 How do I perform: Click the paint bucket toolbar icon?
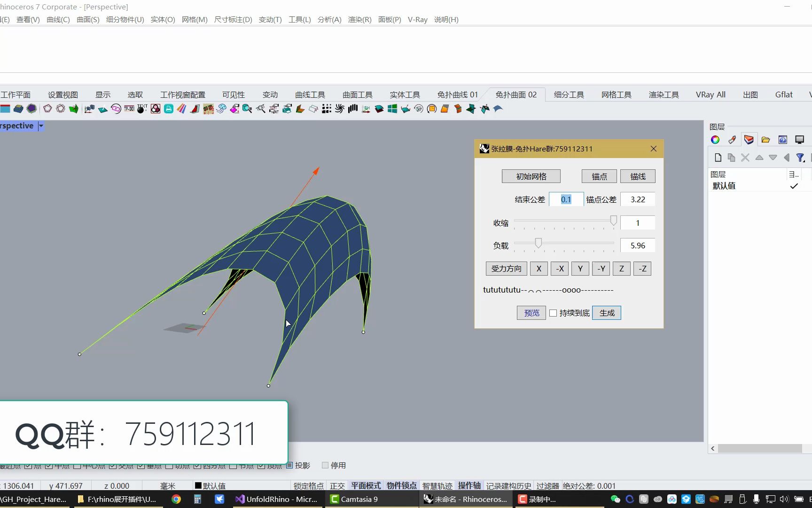(234, 109)
